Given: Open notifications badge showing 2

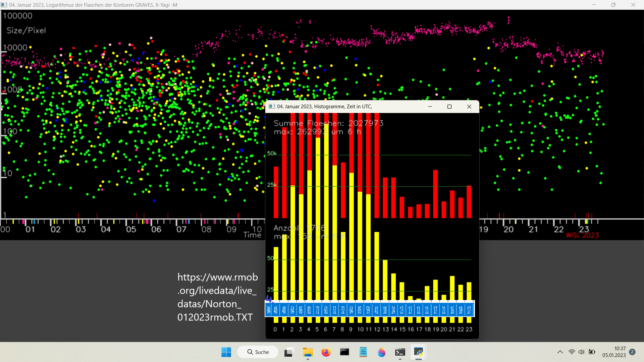Looking at the screenshot, I should (632, 352).
